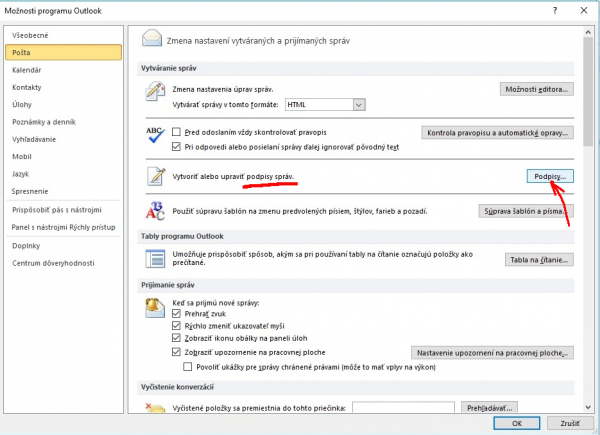Open Súprava šablón a písma settings
This screenshot has width=600, height=435.
pyautogui.click(x=526, y=211)
